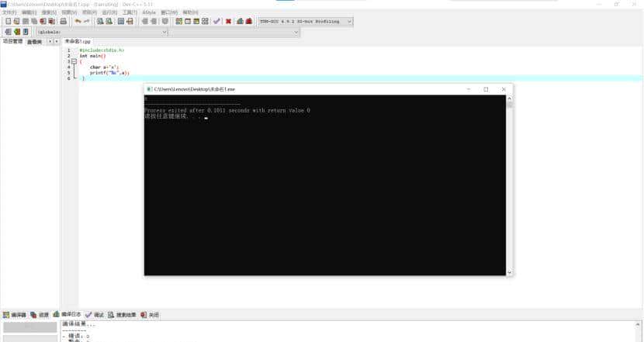Click the Compile and Run toolbar icon
The height and width of the screenshot is (342, 644).
tap(196, 22)
